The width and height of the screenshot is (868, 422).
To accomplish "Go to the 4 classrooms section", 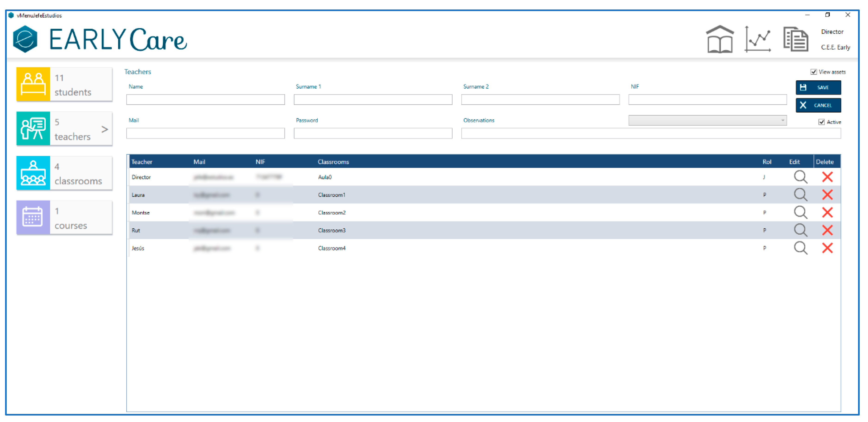I will (x=64, y=173).
